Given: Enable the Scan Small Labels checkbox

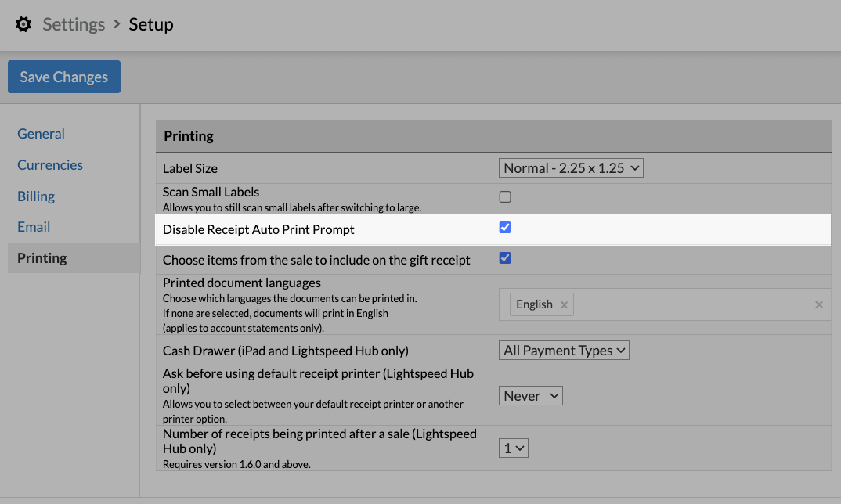Looking at the screenshot, I should (x=505, y=196).
